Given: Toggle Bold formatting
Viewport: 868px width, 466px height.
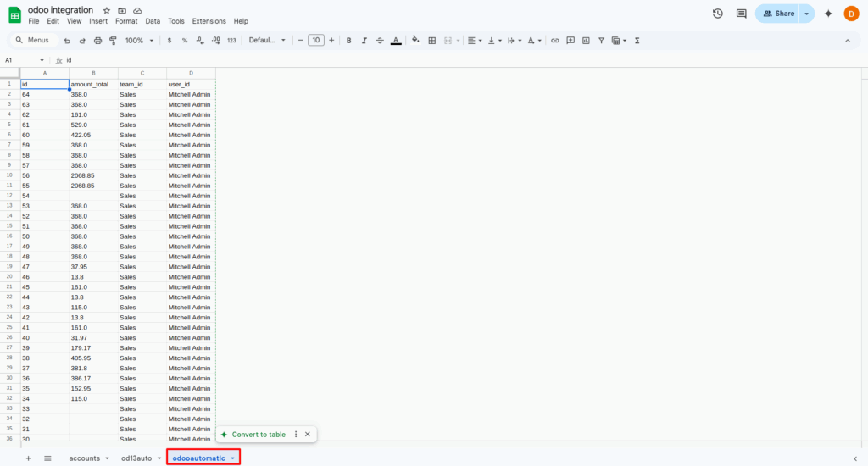Looking at the screenshot, I should pyautogui.click(x=348, y=41).
